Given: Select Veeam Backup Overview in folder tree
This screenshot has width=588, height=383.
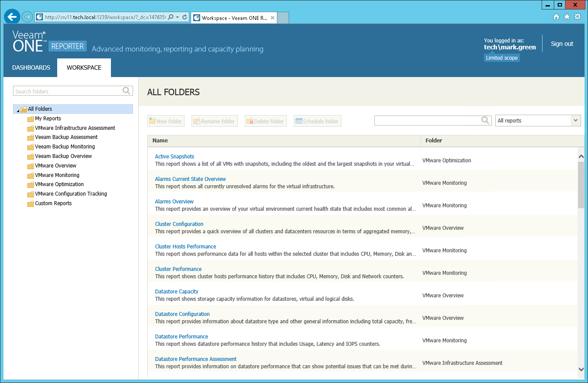Looking at the screenshot, I should (x=64, y=156).
